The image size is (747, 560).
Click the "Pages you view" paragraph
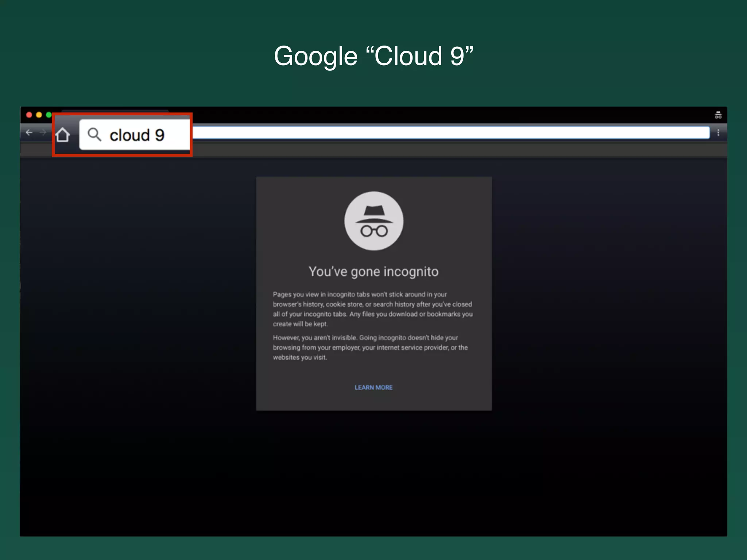click(x=372, y=309)
